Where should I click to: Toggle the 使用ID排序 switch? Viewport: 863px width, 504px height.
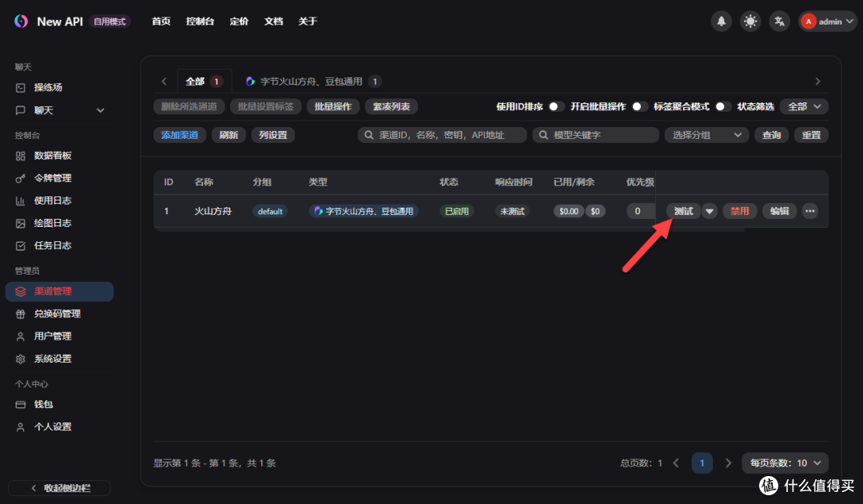coord(556,107)
